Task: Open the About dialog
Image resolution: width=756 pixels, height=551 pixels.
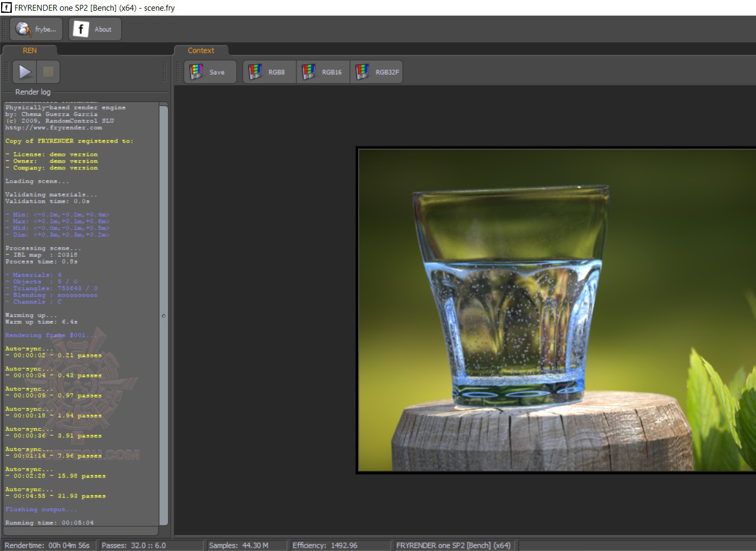Action: [95, 29]
